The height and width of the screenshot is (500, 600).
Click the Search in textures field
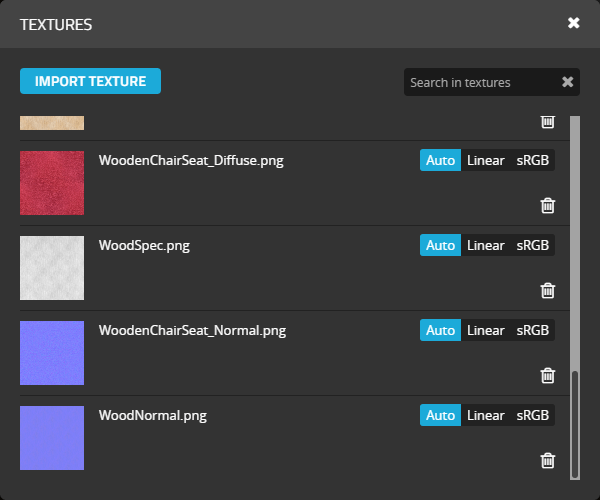[480, 82]
